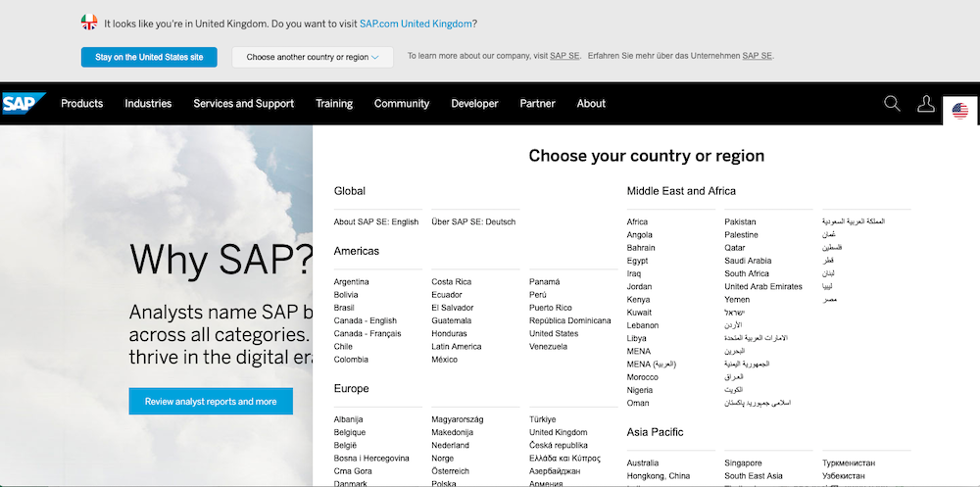Click the flag icon in location banner

coord(89,23)
